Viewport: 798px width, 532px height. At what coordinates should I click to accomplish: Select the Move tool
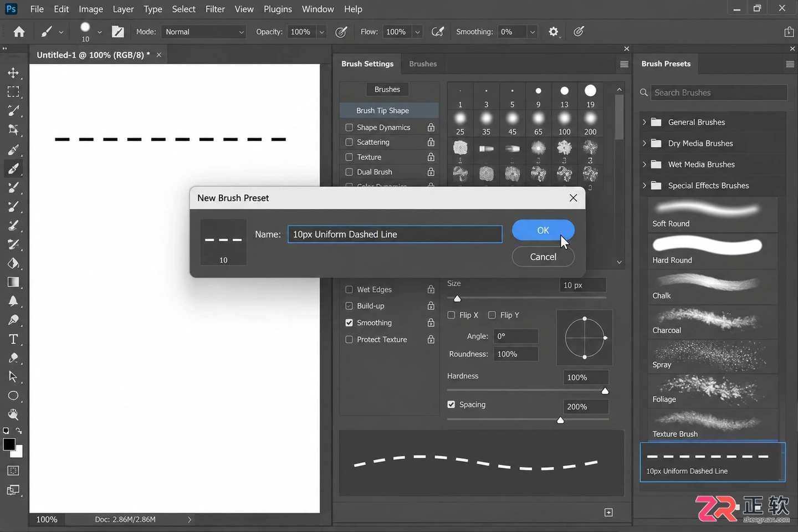[x=13, y=73]
